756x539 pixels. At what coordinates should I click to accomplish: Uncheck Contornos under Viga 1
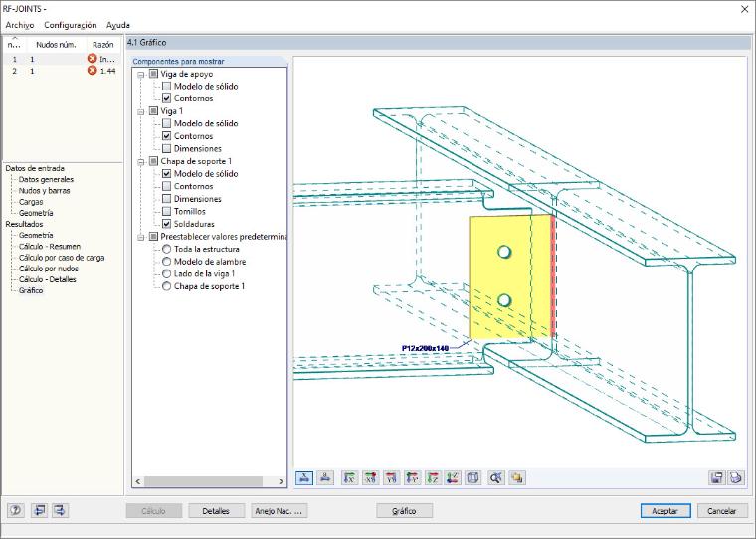point(166,136)
